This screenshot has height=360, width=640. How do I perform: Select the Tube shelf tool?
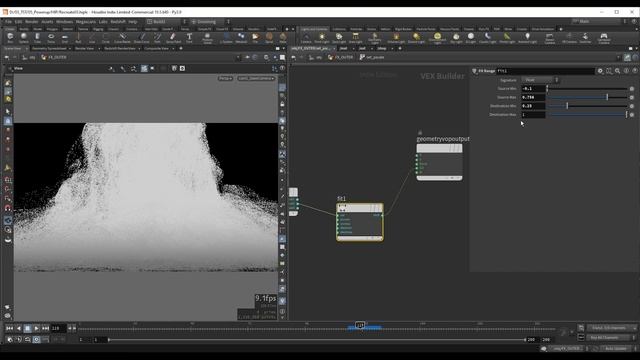point(37,38)
